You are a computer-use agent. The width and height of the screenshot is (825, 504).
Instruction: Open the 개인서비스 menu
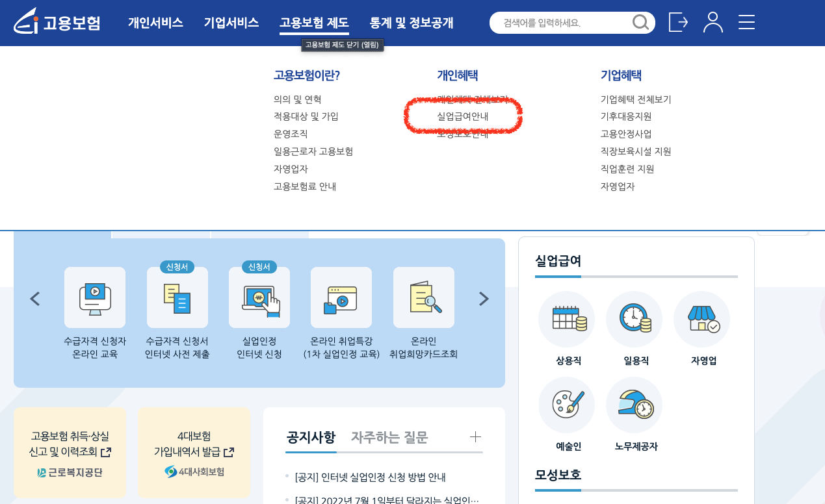click(155, 21)
